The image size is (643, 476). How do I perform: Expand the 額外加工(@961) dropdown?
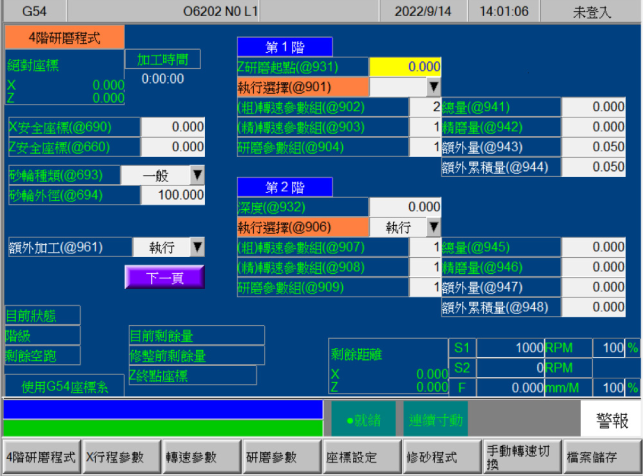tap(197, 247)
